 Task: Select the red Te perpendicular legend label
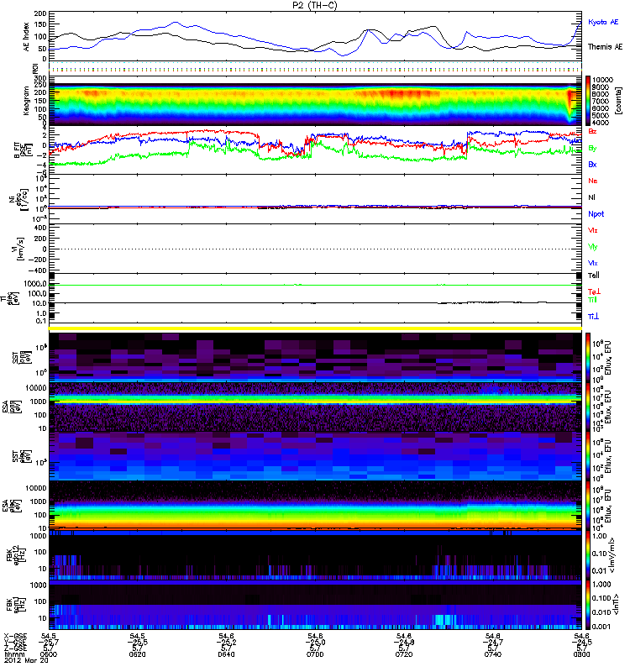594,291
